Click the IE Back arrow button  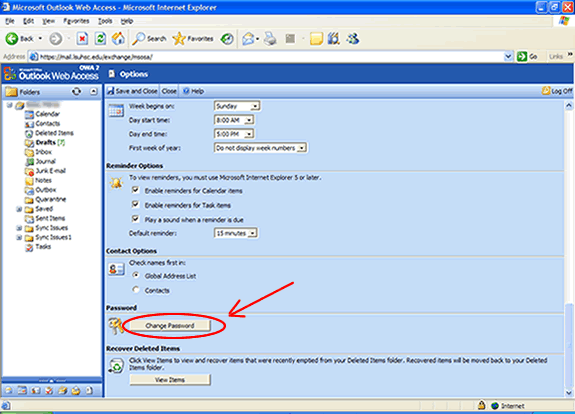click(x=12, y=39)
